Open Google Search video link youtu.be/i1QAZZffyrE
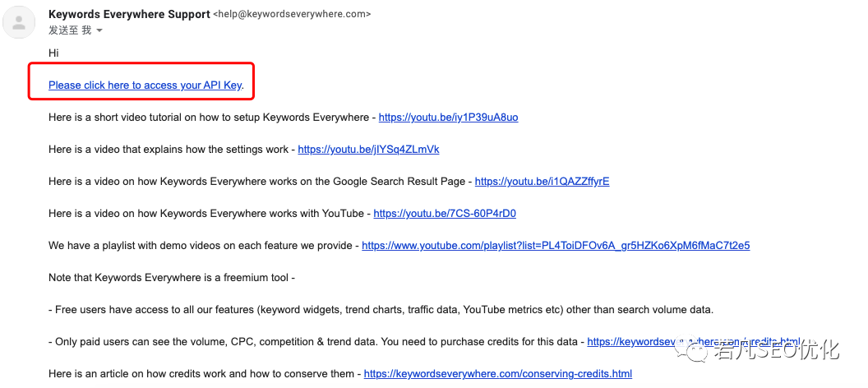The height and width of the screenshot is (388, 868). (x=542, y=182)
